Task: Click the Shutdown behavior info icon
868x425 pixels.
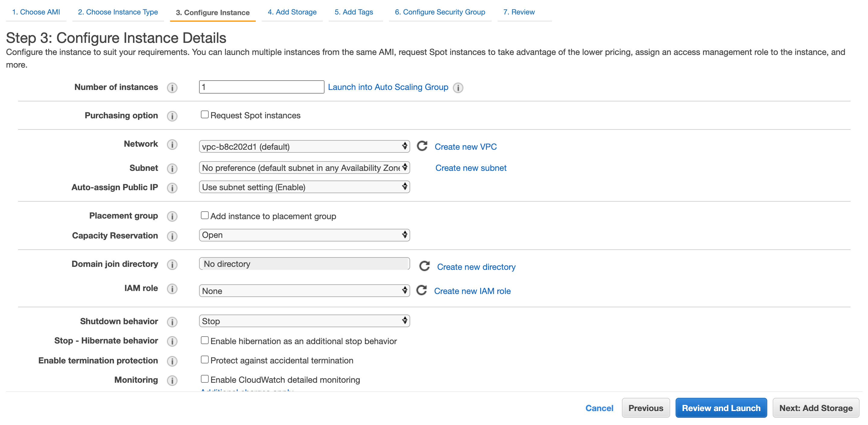Action: [172, 322]
